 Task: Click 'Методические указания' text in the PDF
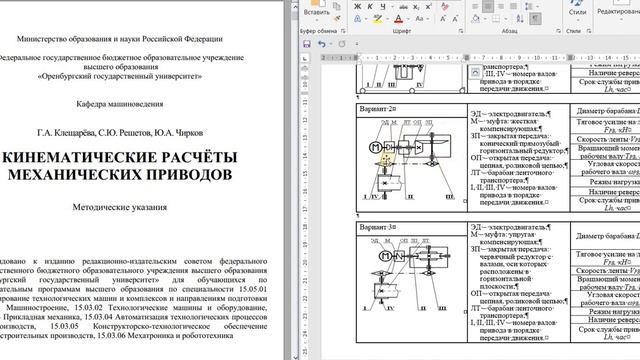[120, 207]
